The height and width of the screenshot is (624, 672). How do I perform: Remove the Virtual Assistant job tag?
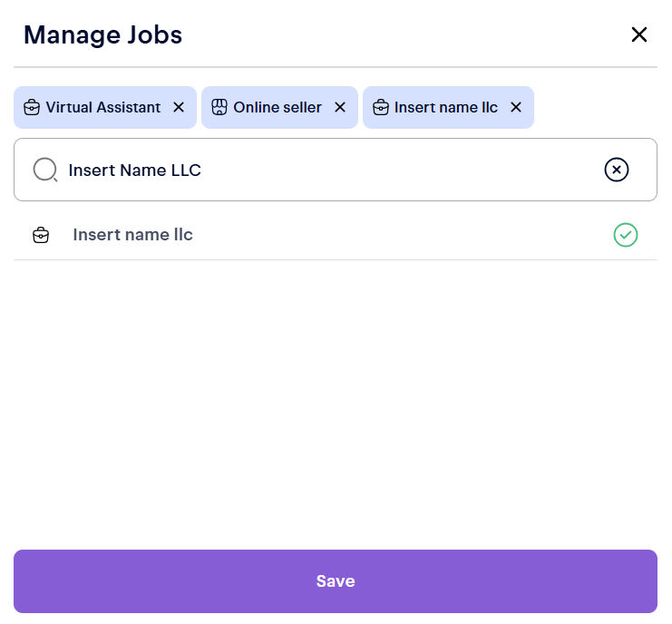[179, 107]
